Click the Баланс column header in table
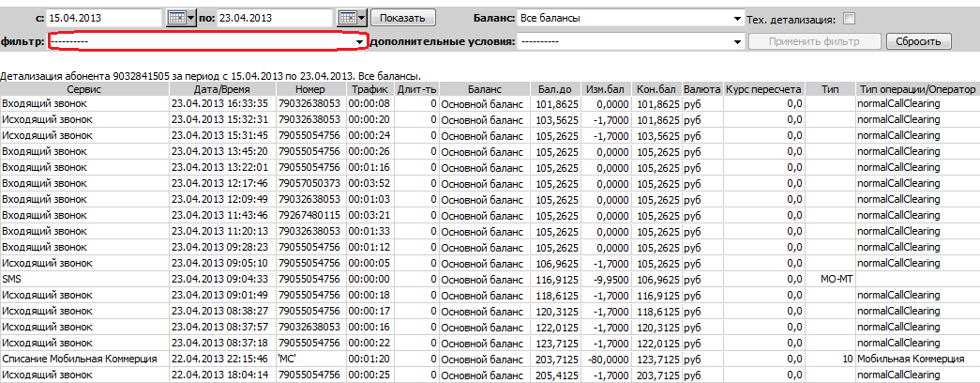Viewport: 980px width, 383px height. pyautogui.click(x=484, y=89)
